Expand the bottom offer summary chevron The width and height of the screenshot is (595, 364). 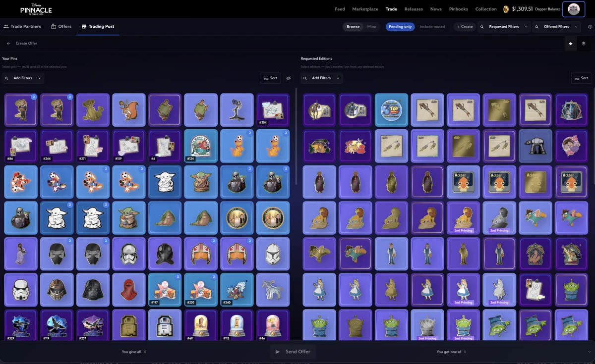tap(589, 352)
